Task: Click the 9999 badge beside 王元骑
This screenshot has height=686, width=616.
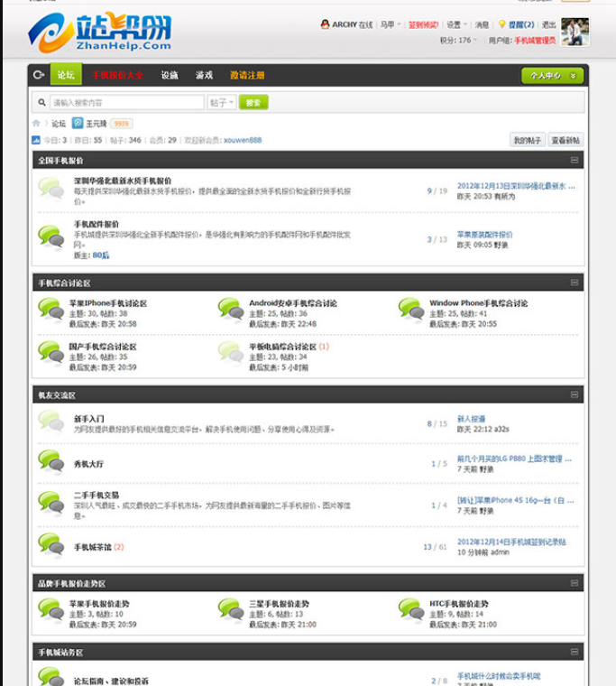Action: tap(121, 124)
